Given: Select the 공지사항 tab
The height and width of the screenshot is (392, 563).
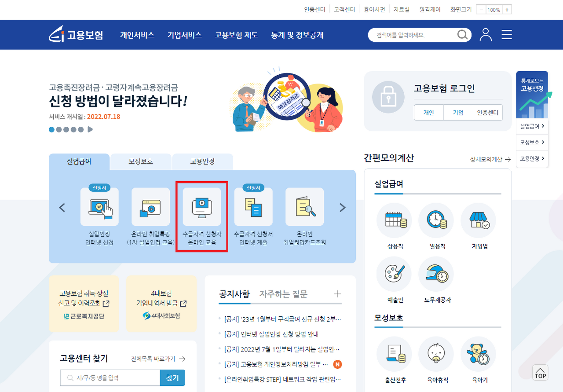Looking at the screenshot, I should pos(234,294).
